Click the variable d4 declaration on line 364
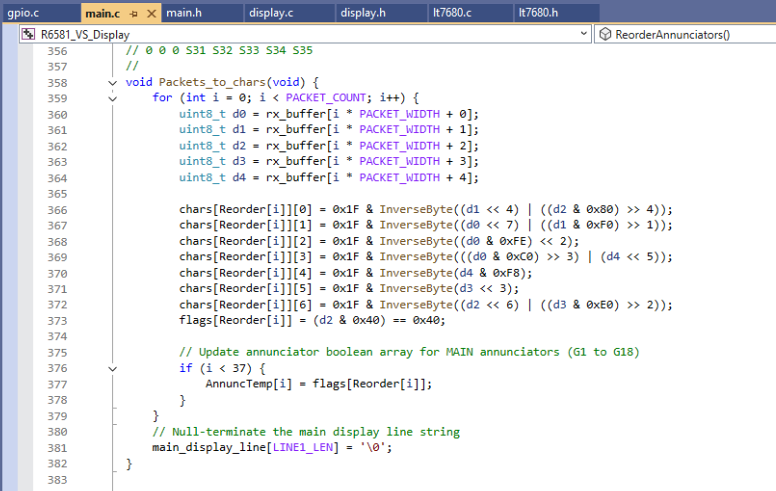 pos(239,177)
